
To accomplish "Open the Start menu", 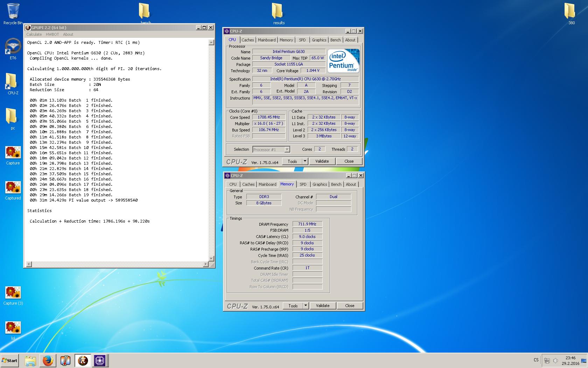I will (10, 361).
